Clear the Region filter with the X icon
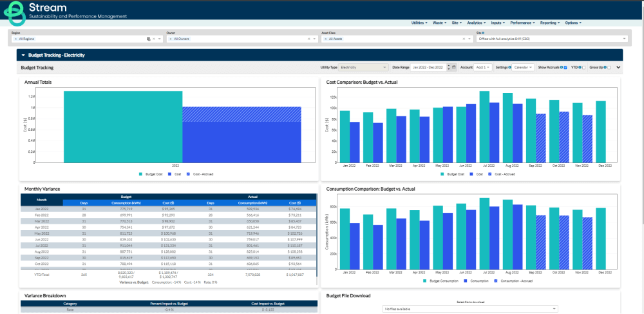The image size is (644, 314). click(x=154, y=39)
